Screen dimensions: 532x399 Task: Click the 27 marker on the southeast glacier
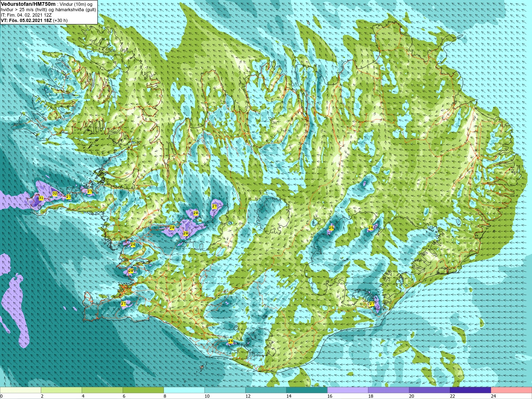point(372,304)
